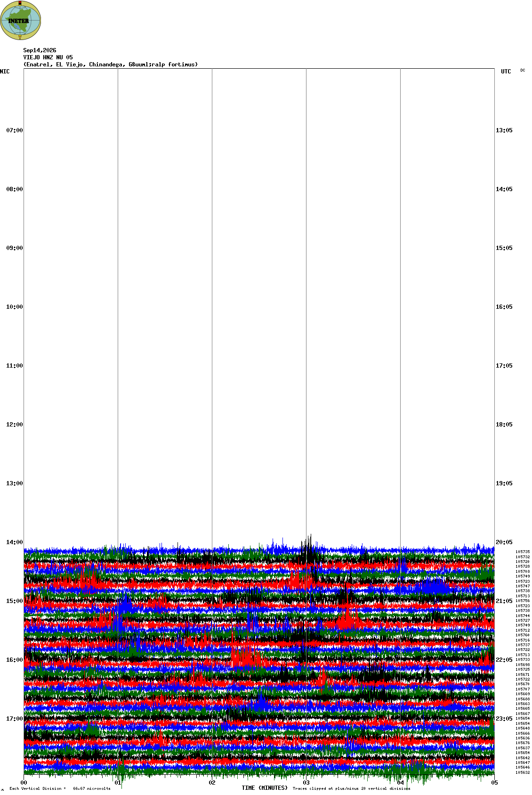The height and width of the screenshot is (795, 532).
Task: Click the Enatrel, El Viejo, Chinandega description
Action: [x=111, y=64]
